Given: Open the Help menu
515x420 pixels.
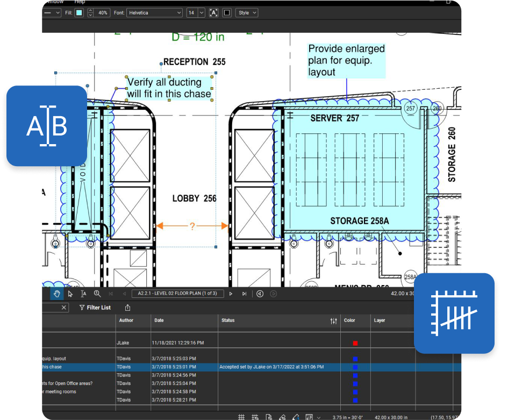Looking at the screenshot, I should 80,2.
